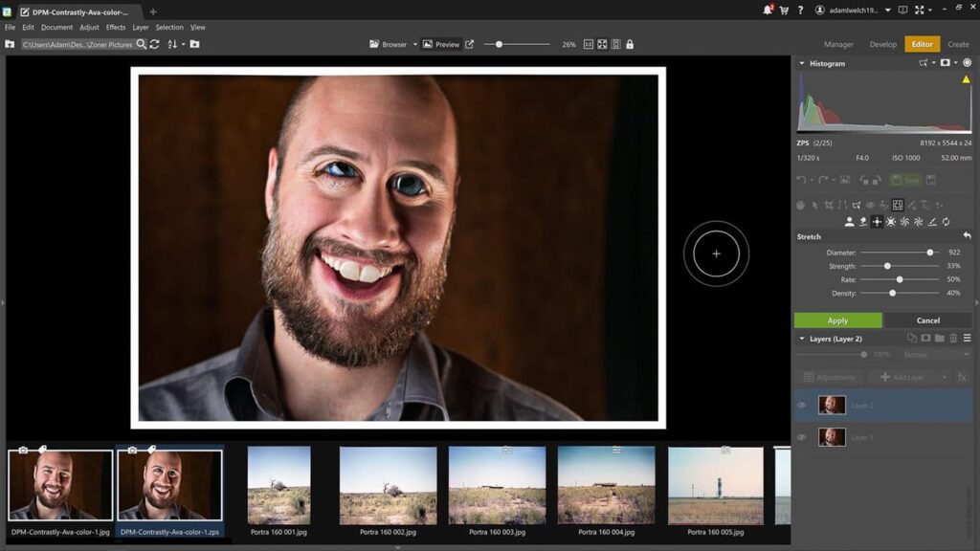Select the Stretch liquify tool icon

[877, 222]
